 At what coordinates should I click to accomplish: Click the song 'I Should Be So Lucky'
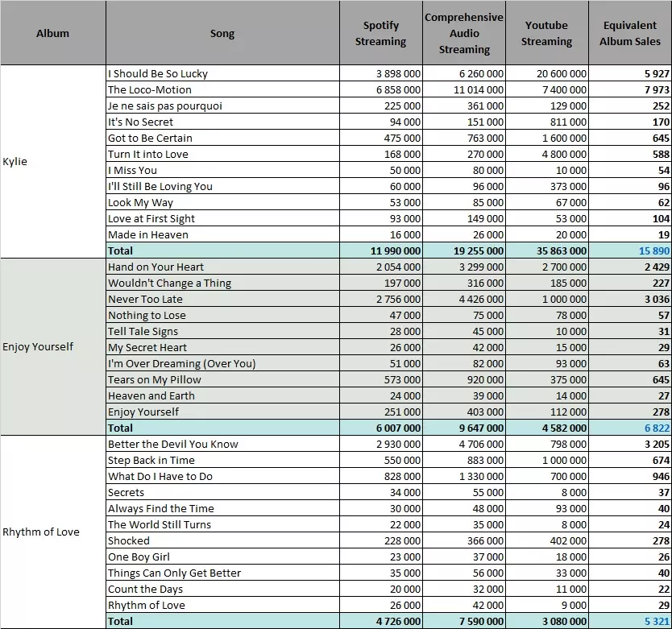pos(222,74)
